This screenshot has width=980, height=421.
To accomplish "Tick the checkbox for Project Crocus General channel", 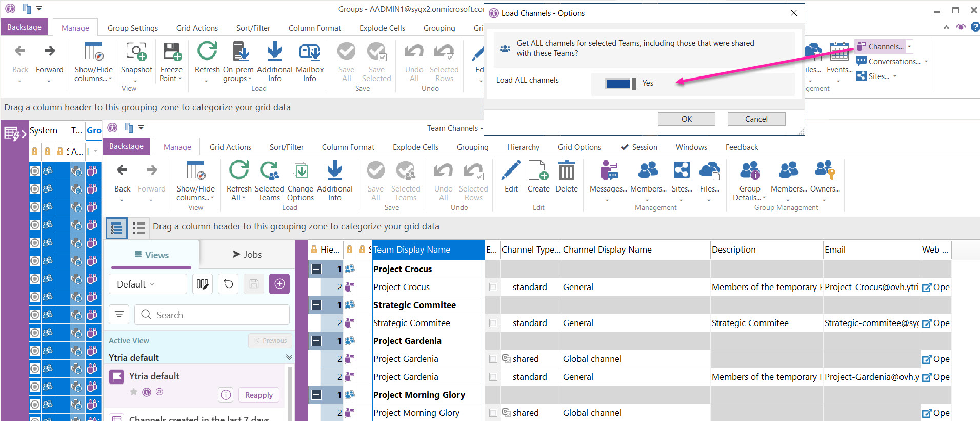I will [x=493, y=287].
